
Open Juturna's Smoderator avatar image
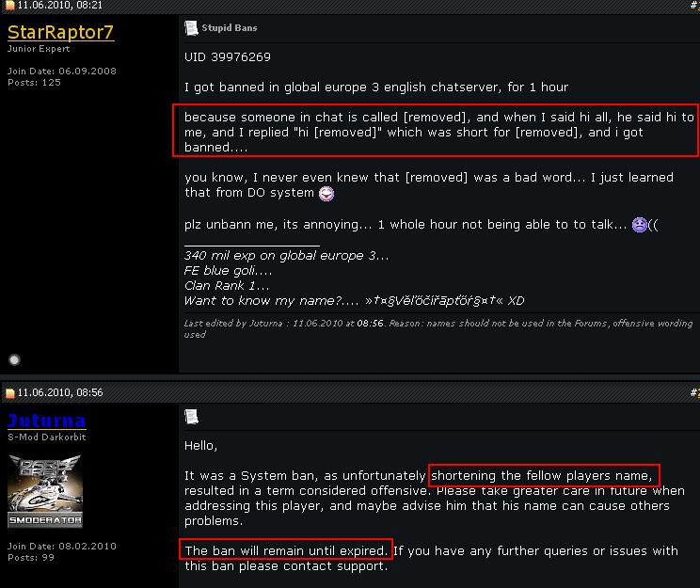(x=45, y=491)
